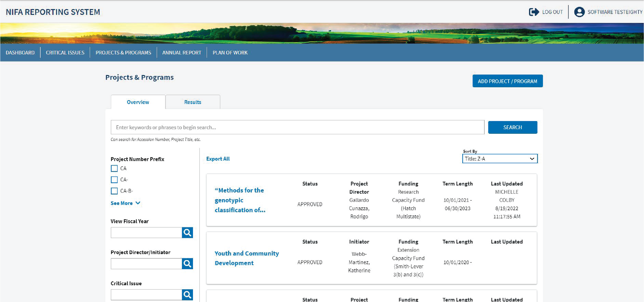Expand See More prefix options
This screenshot has width=644, height=302.
coord(125,203)
